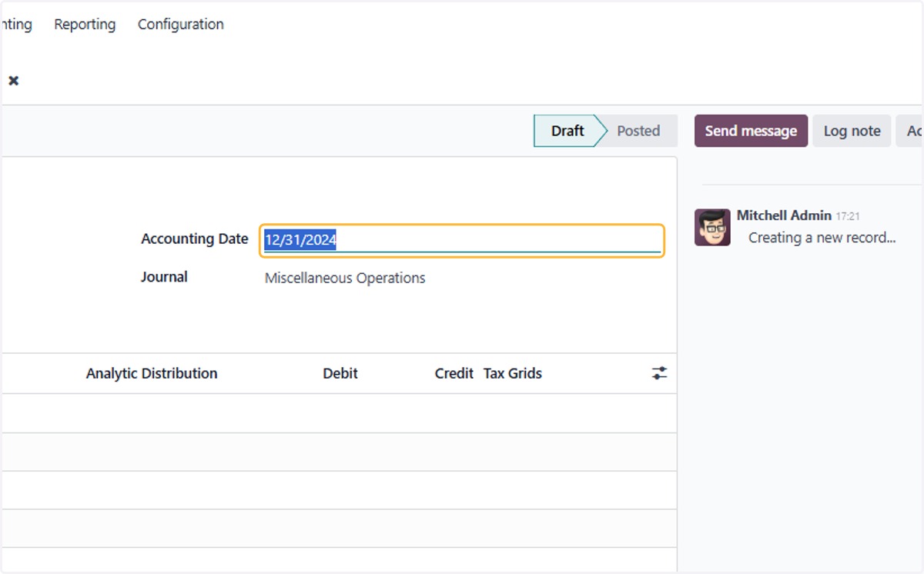Discard changes with the X icon
The image size is (924, 574).
point(13,80)
